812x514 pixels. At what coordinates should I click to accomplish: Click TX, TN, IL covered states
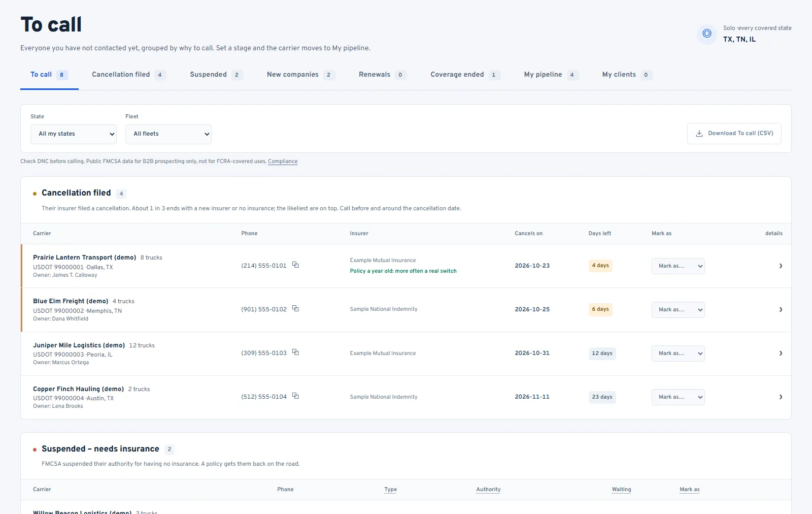tap(739, 40)
